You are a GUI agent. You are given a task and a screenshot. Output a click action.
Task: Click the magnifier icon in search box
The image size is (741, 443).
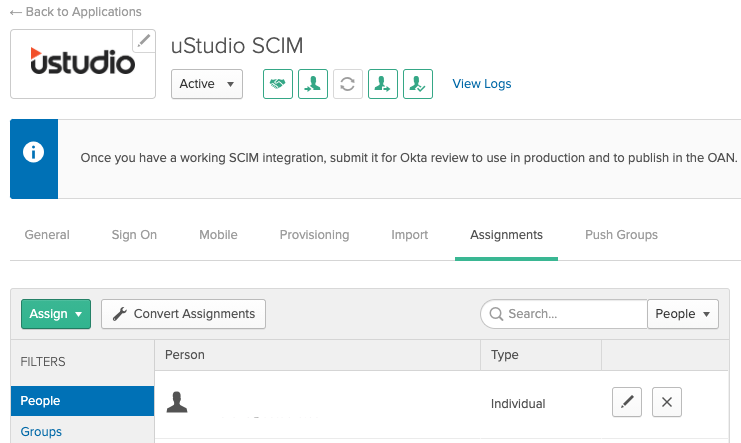496,314
